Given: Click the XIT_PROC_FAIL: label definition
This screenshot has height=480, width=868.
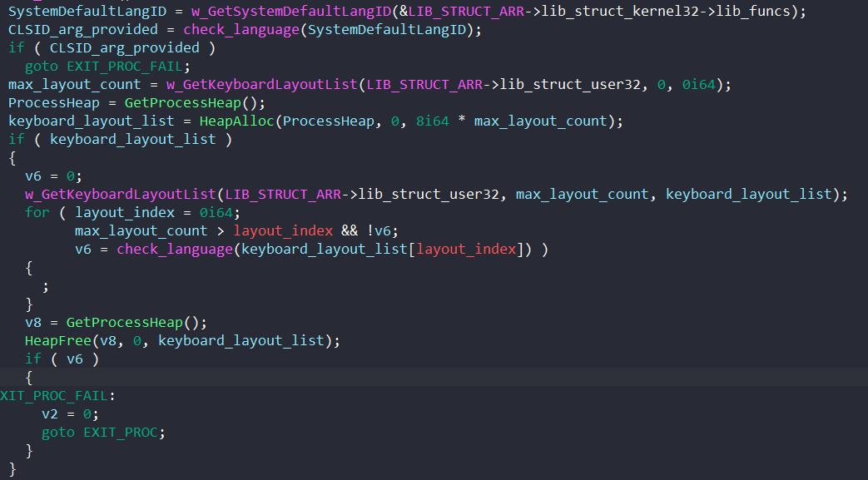Looking at the screenshot, I should point(57,395).
